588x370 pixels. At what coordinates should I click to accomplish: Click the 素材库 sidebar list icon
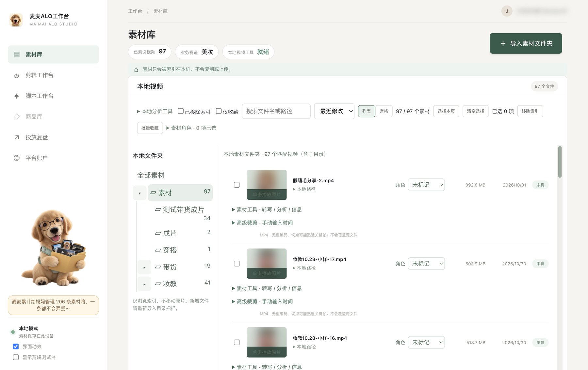17,54
